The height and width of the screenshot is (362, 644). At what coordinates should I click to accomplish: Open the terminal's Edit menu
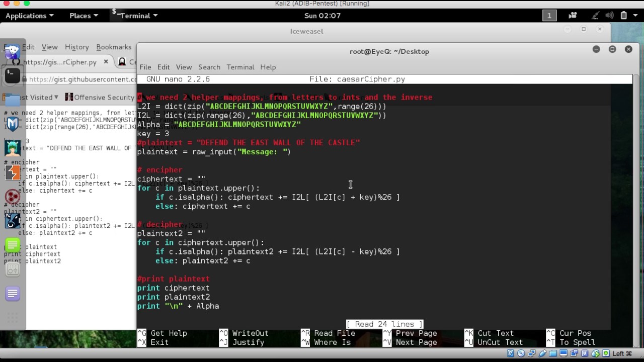click(x=164, y=67)
